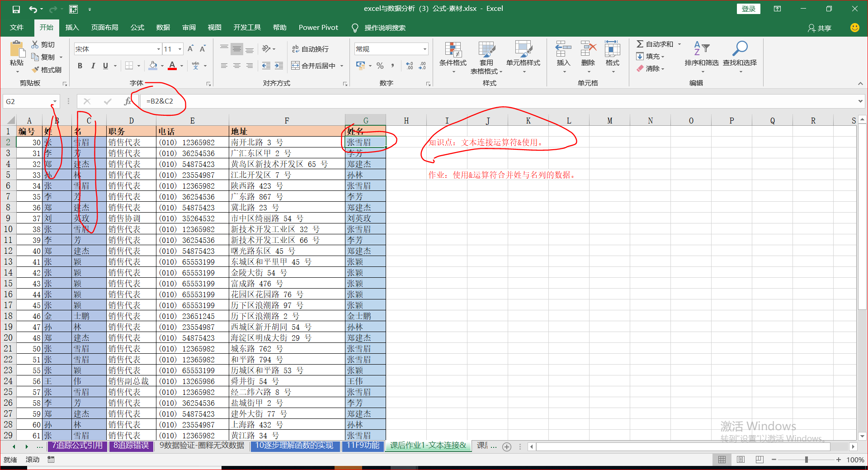Apply comma thousands separator style
The width and height of the screenshot is (868, 470).
pos(392,66)
